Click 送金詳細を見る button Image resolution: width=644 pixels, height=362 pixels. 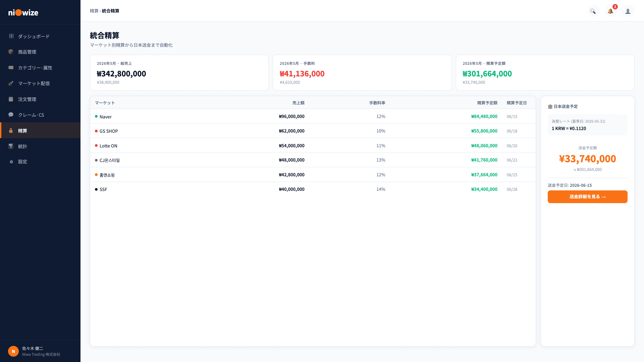point(587,197)
